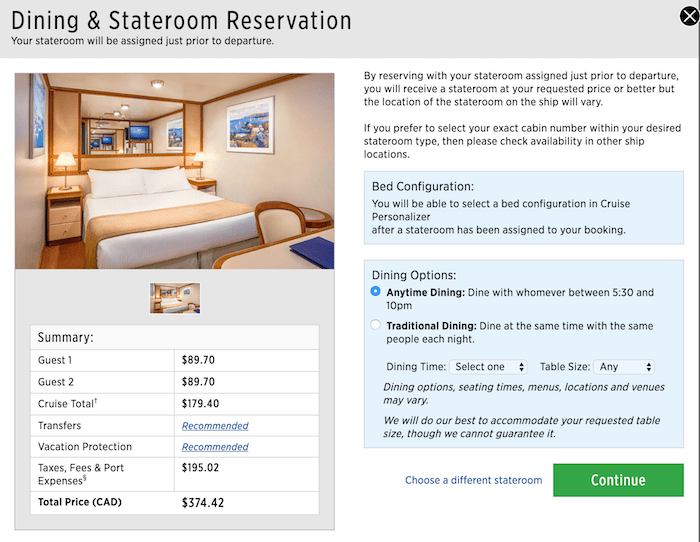Close the Dining & Stateroom Reservation dialog
Viewport: 700px width, 542px height.
(689, 17)
